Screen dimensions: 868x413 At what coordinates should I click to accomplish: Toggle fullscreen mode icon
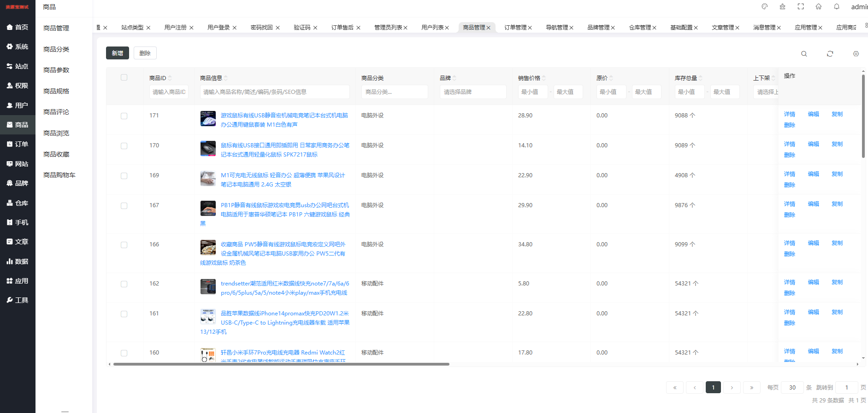(801, 6)
